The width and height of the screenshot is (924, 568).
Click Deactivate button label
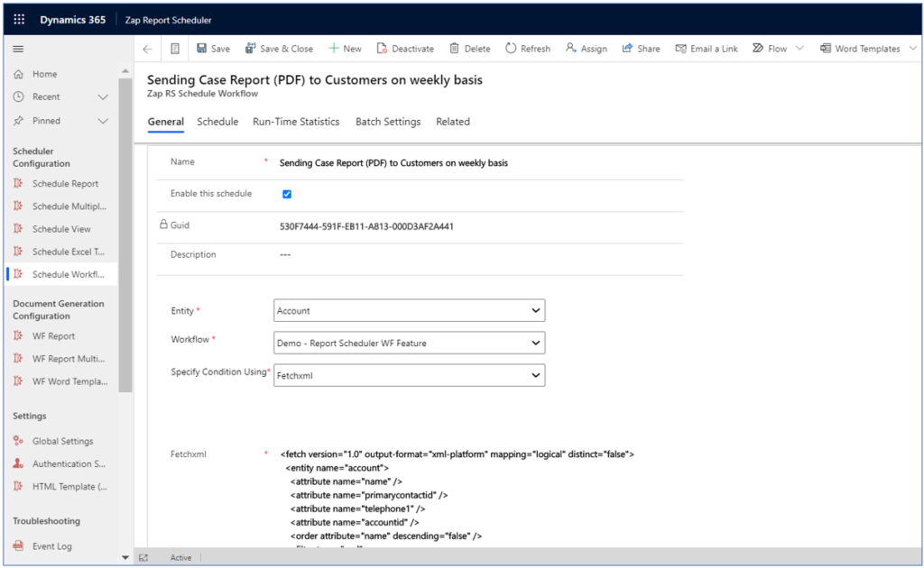(x=412, y=49)
